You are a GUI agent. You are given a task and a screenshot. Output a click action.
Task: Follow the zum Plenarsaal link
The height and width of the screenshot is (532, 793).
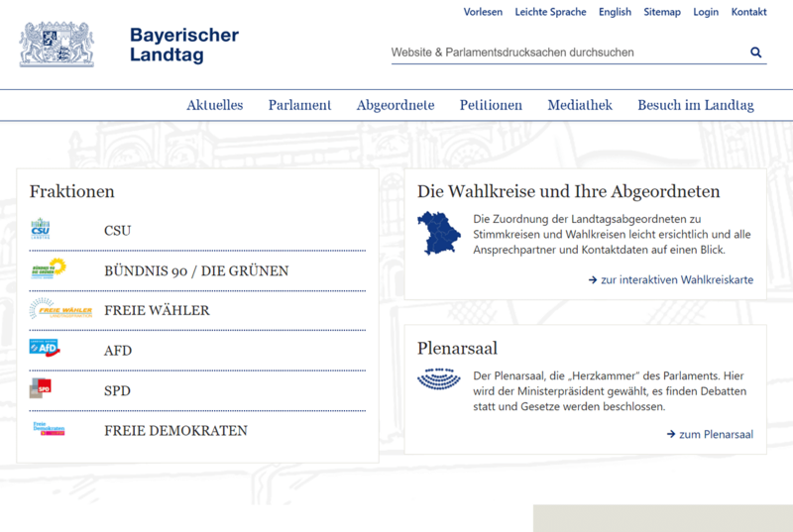tap(710, 434)
